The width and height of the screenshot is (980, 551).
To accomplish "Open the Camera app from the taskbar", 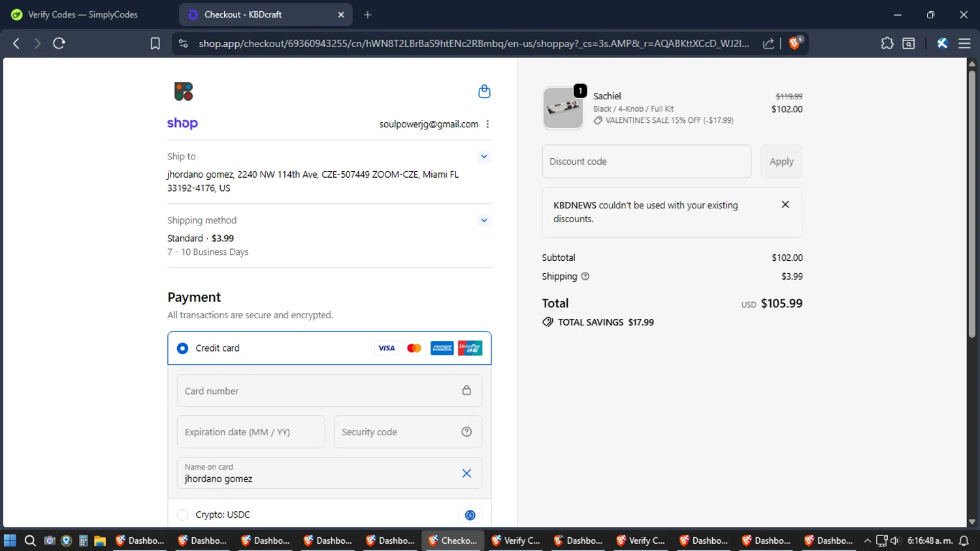I will (49, 541).
